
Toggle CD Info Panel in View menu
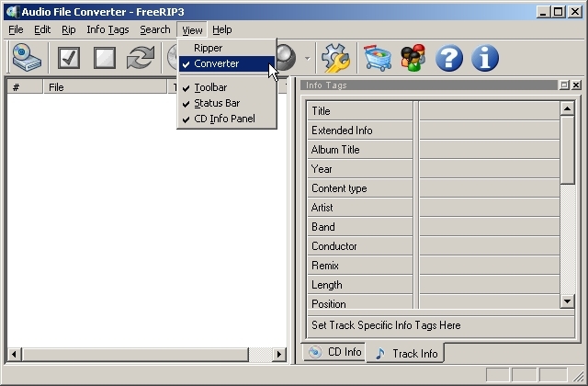point(227,119)
